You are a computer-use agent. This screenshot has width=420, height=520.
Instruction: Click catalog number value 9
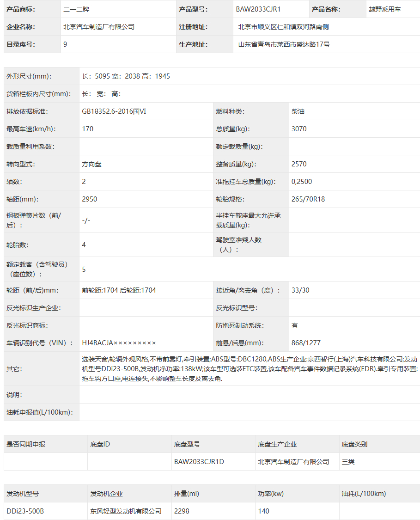point(65,44)
